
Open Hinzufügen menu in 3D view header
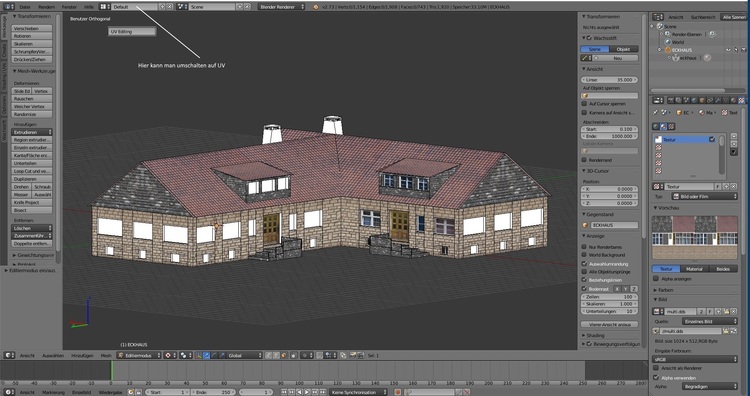click(x=82, y=355)
